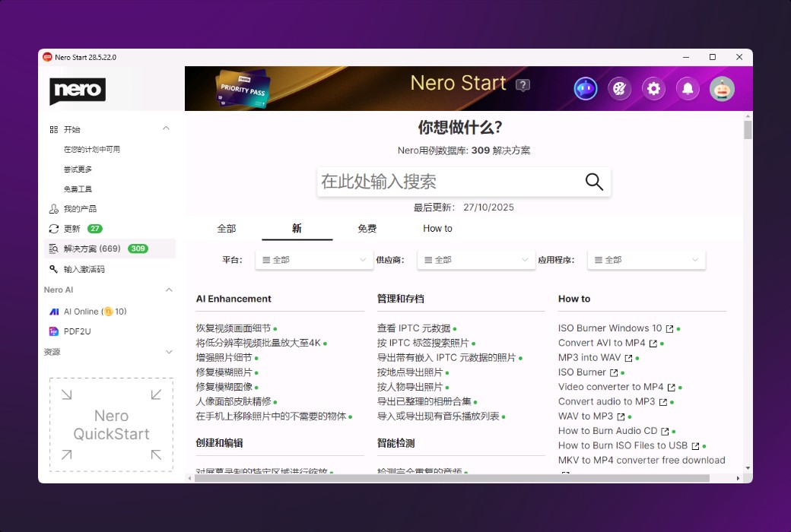
Task: Open the AI chat assistant icon
Action: pyautogui.click(x=586, y=89)
